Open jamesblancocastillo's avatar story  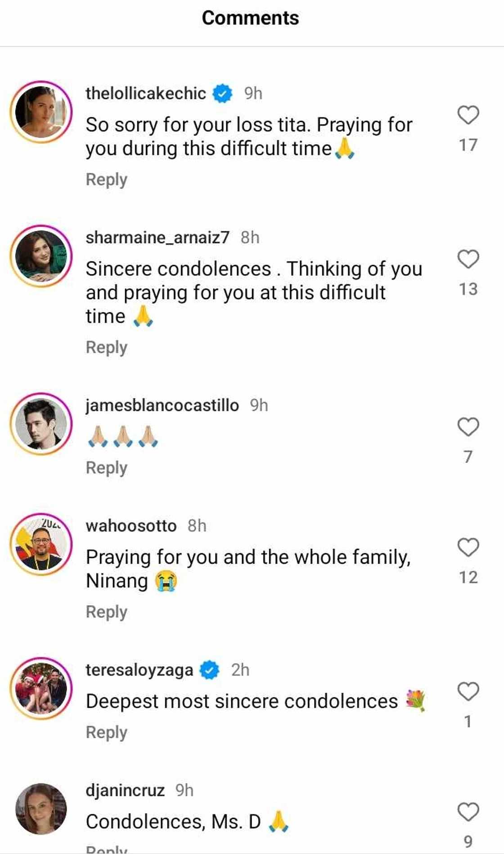click(x=41, y=424)
